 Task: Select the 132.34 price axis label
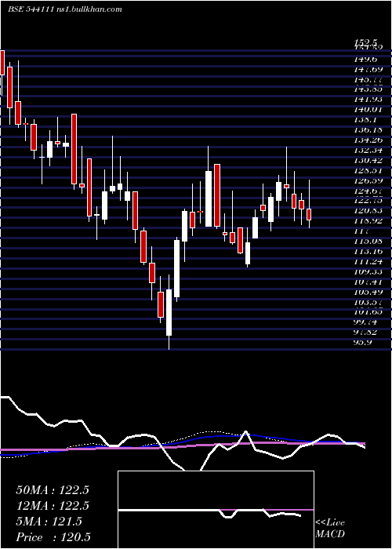pos(368,151)
